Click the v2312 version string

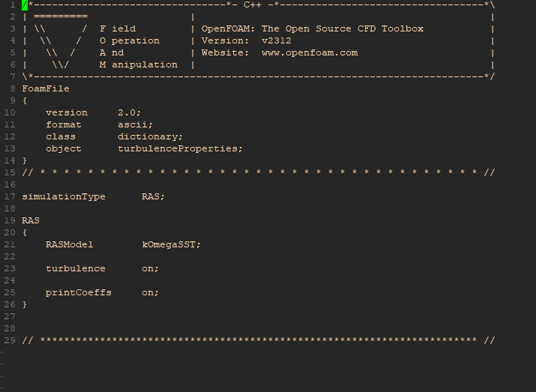point(277,40)
